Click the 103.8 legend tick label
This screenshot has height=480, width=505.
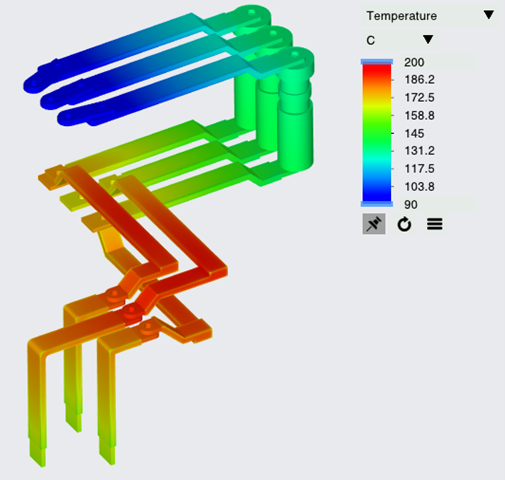click(419, 186)
